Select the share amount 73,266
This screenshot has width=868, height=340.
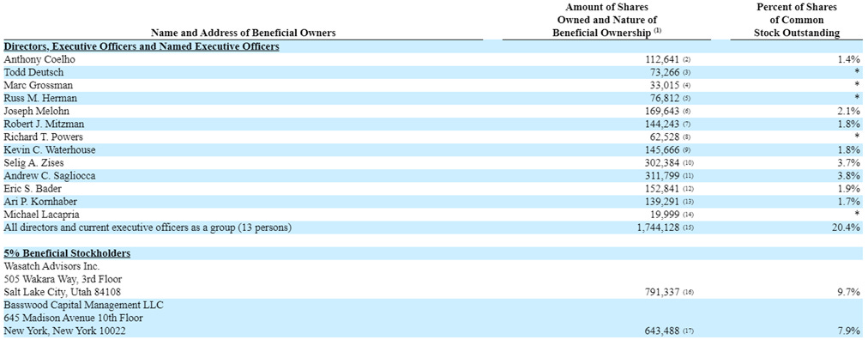[665, 72]
